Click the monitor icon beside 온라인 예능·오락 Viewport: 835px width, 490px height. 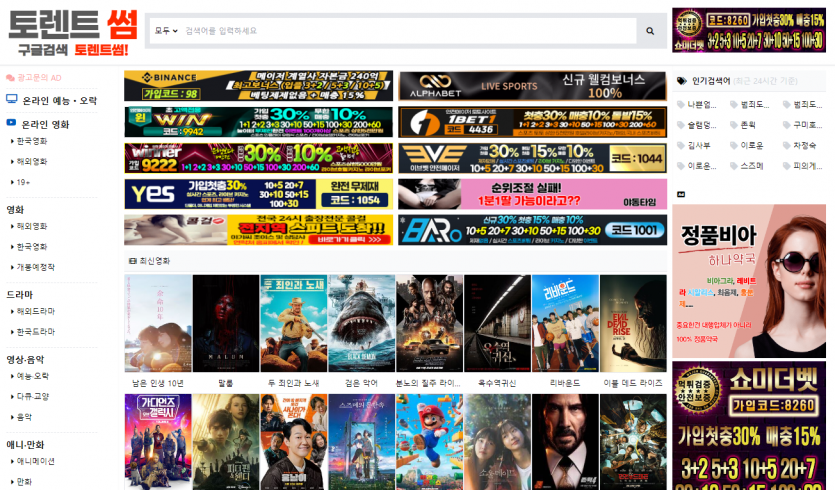tap(12, 99)
